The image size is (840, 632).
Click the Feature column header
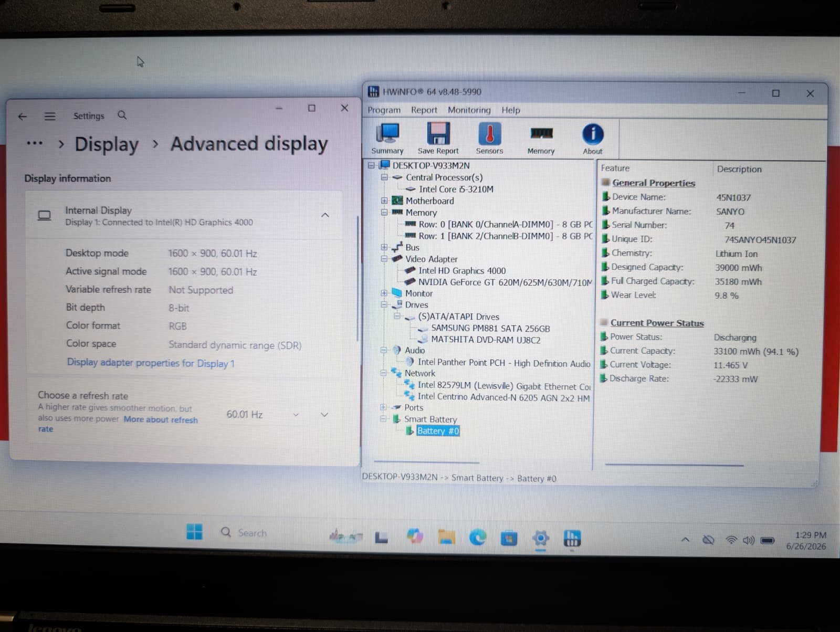(x=615, y=168)
